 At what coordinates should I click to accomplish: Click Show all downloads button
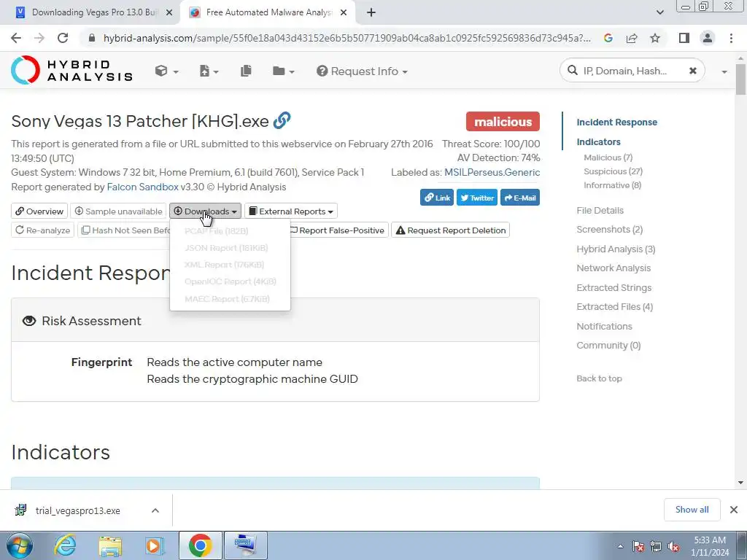click(x=692, y=510)
